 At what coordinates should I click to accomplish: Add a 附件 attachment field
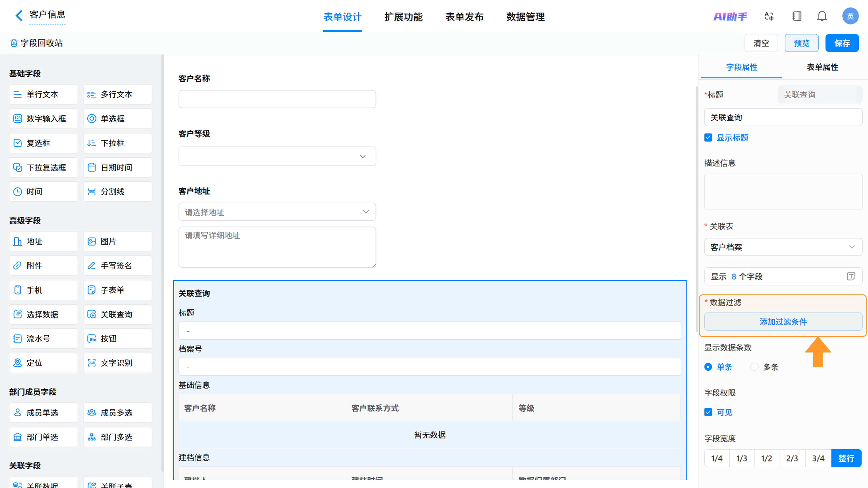tap(43, 265)
